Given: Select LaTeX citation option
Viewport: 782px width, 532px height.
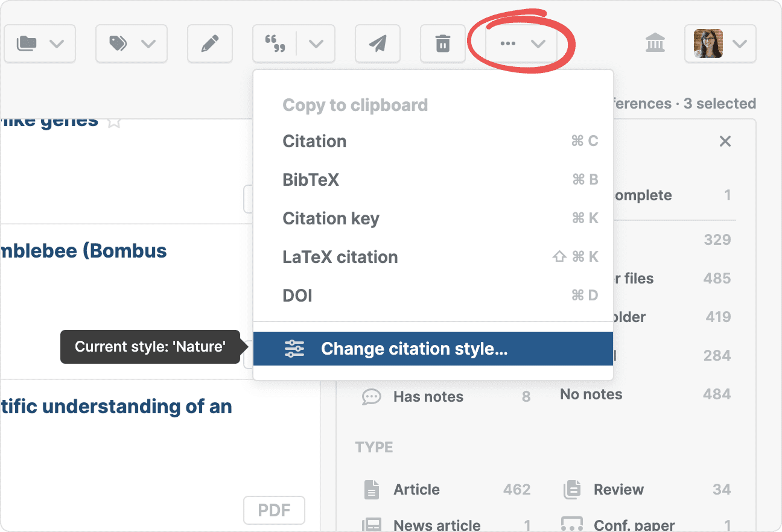Looking at the screenshot, I should click(x=340, y=257).
